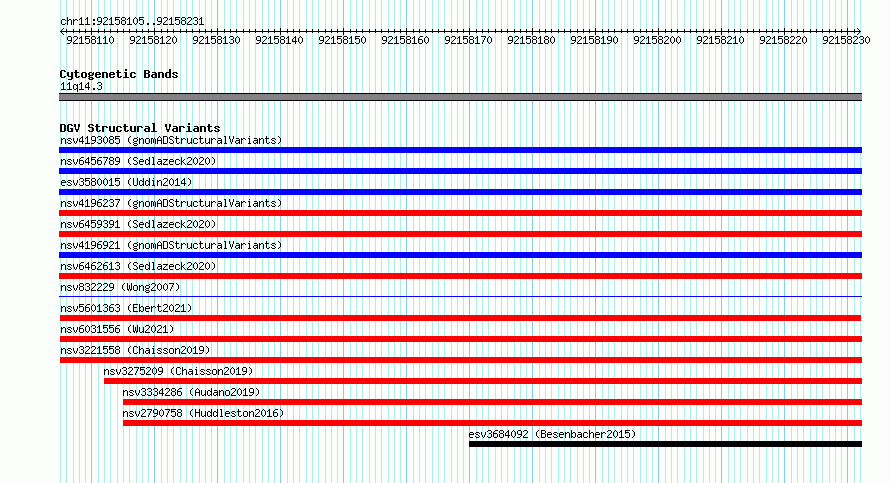Select the red bar under nsv4196237
The image size is (890, 483).
pyautogui.click(x=460, y=213)
